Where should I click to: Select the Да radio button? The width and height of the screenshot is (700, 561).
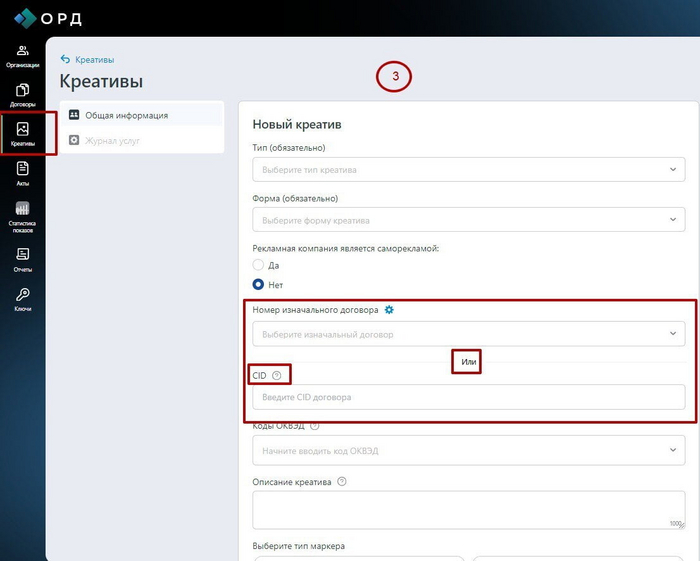point(258,265)
